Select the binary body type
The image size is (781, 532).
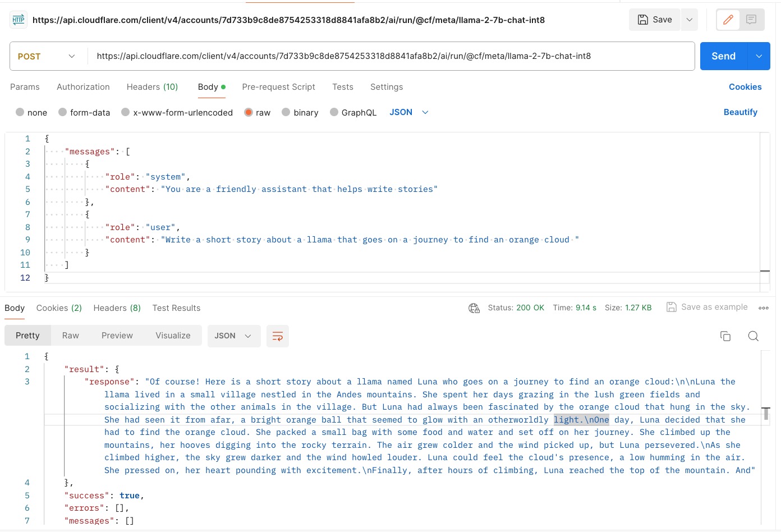pyautogui.click(x=300, y=112)
